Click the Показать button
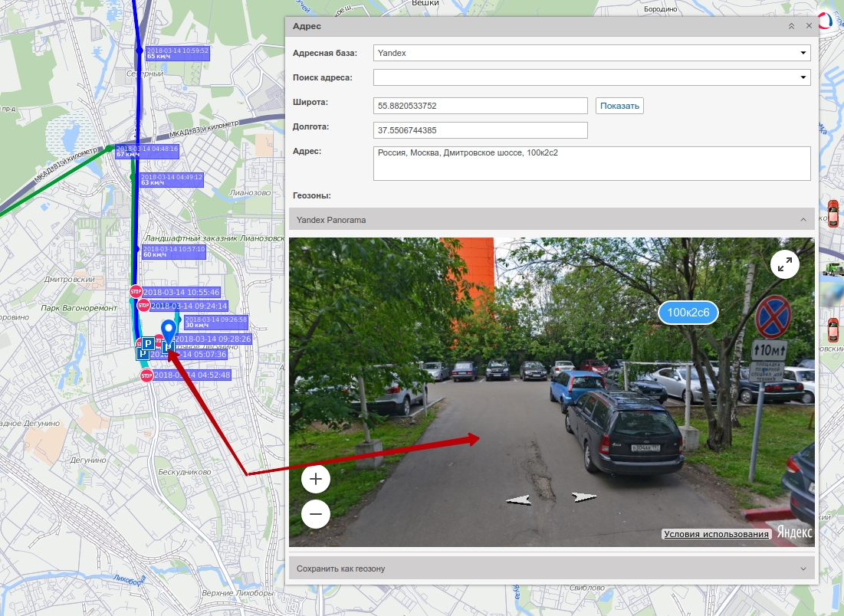 pyautogui.click(x=619, y=106)
